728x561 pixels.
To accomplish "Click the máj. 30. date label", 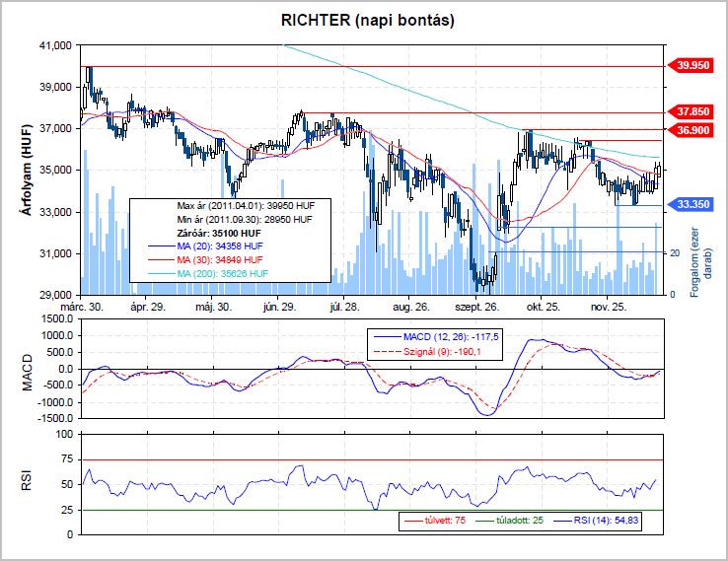I will click(x=214, y=308).
